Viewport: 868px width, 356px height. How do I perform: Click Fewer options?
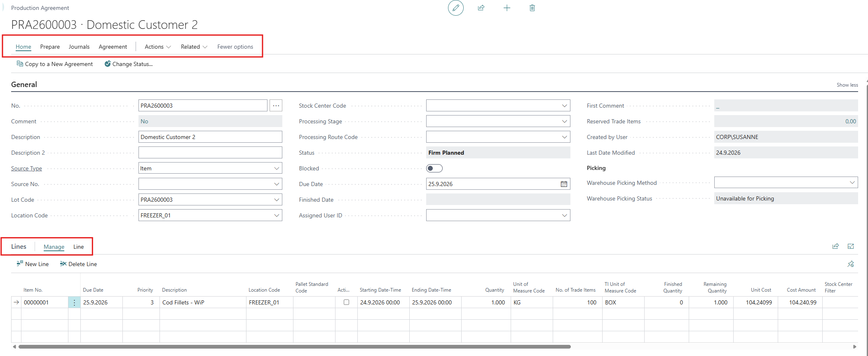point(235,47)
